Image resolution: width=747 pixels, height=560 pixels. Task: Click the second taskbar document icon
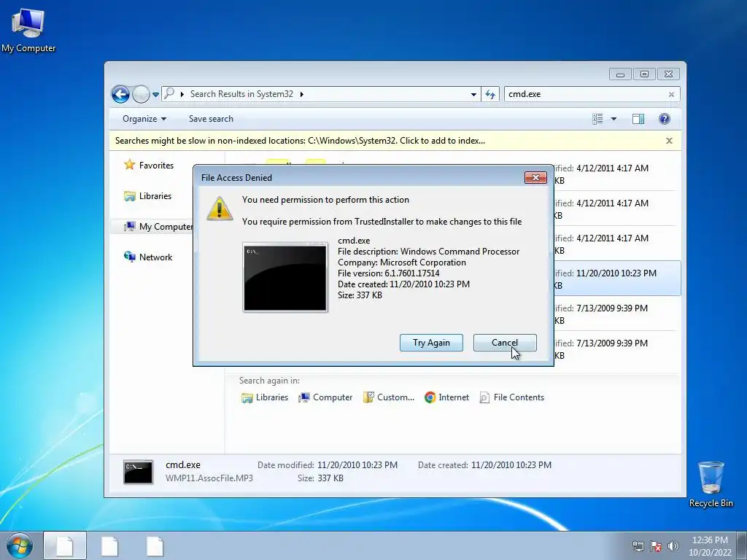point(109,545)
